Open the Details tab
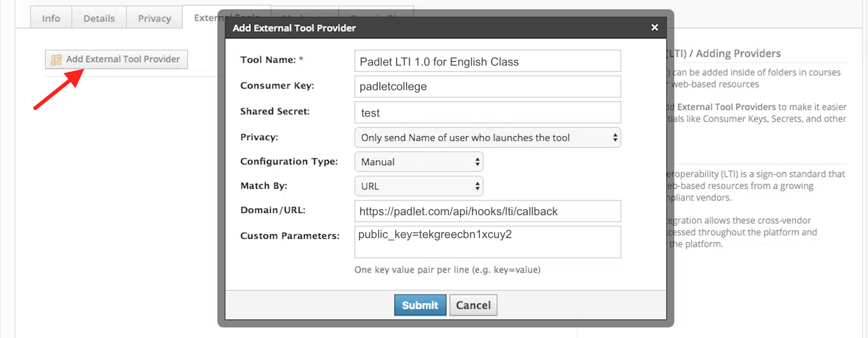The width and height of the screenshot is (868, 338). [99, 18]
